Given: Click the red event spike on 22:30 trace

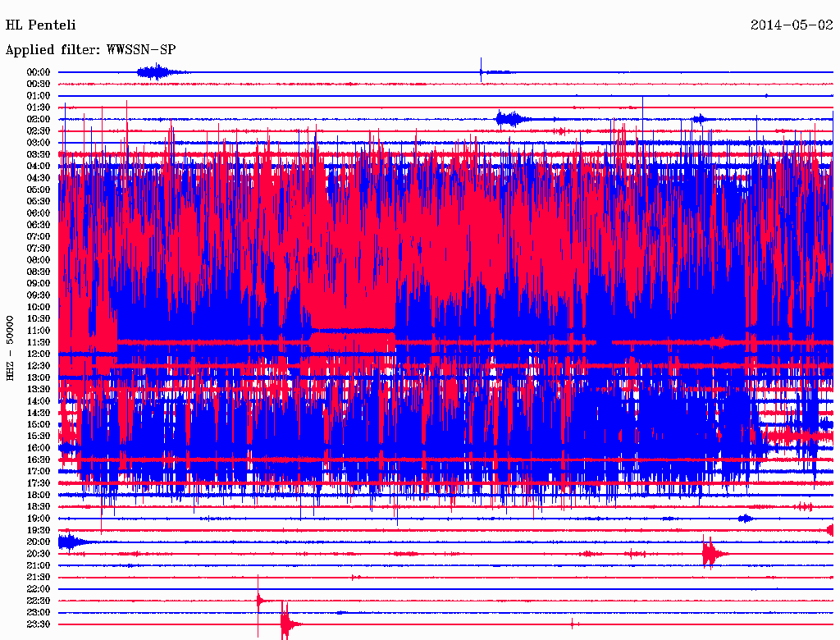Looking at the screenshot, I should (x=260, y=601).
